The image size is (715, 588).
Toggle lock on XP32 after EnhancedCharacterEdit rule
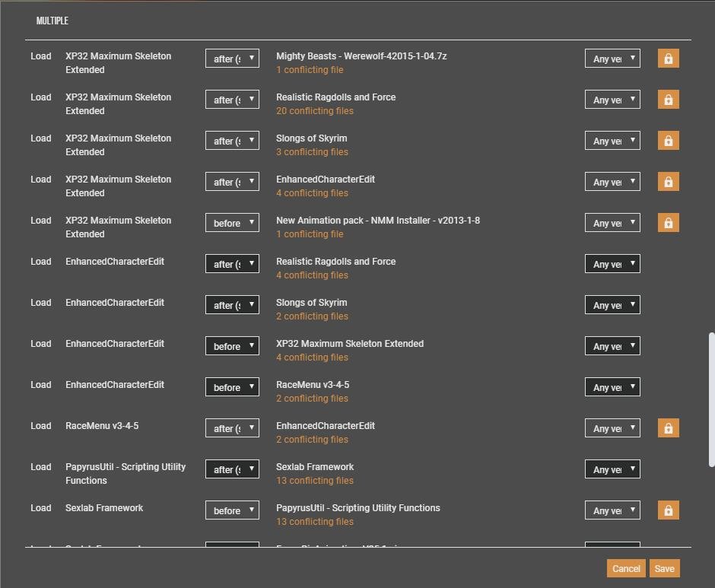coord(668,182)
